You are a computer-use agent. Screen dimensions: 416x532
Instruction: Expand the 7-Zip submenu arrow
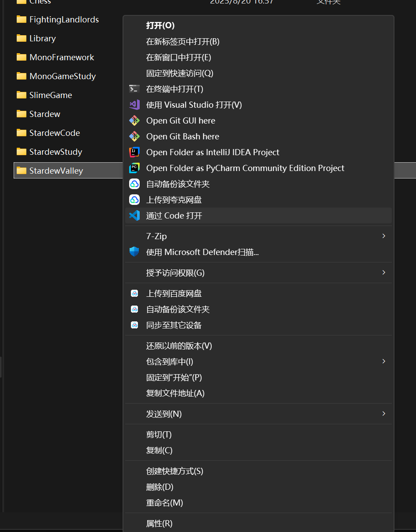[383, 236]
